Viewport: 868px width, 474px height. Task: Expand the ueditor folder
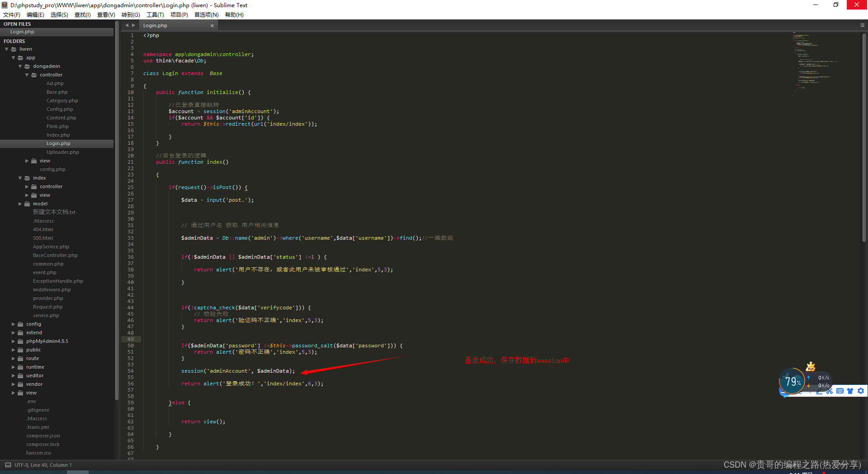click(x=14, y=376)
